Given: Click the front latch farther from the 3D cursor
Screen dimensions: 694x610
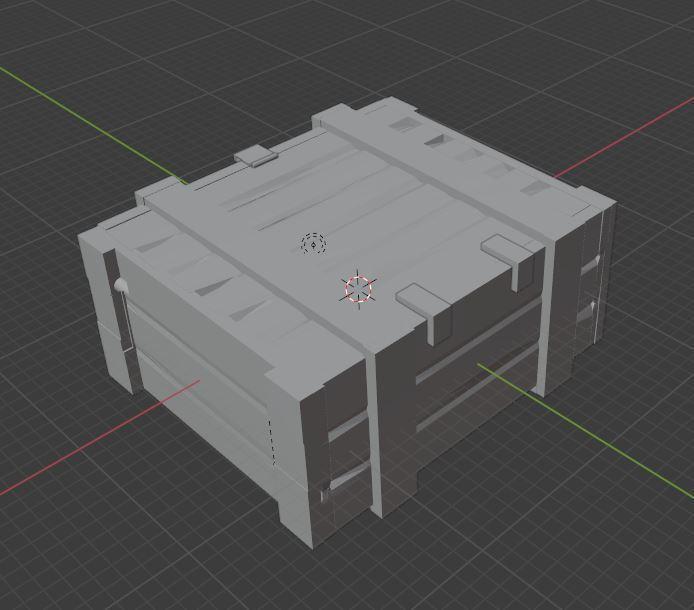Looking at the screenshot, I should pyautogui.click(x=509, y=261).
